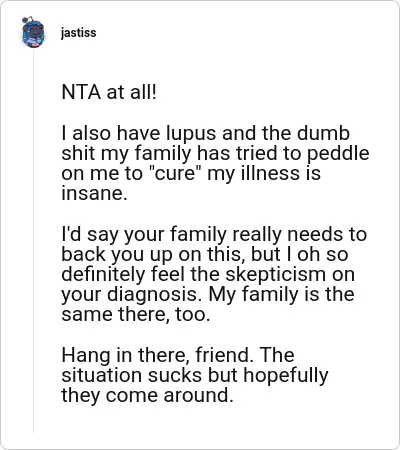
Task: Click the word "definitely" in the third paragraph
Action: coord(104,275)
